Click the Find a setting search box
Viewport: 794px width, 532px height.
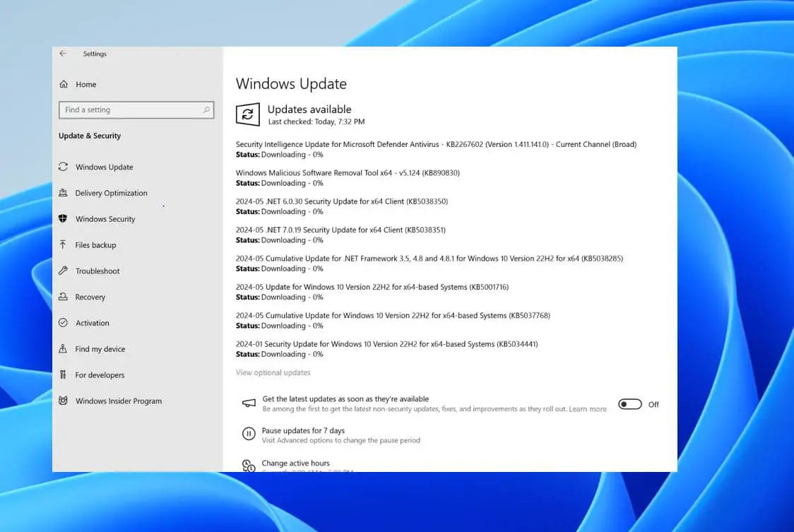[136, 110]
